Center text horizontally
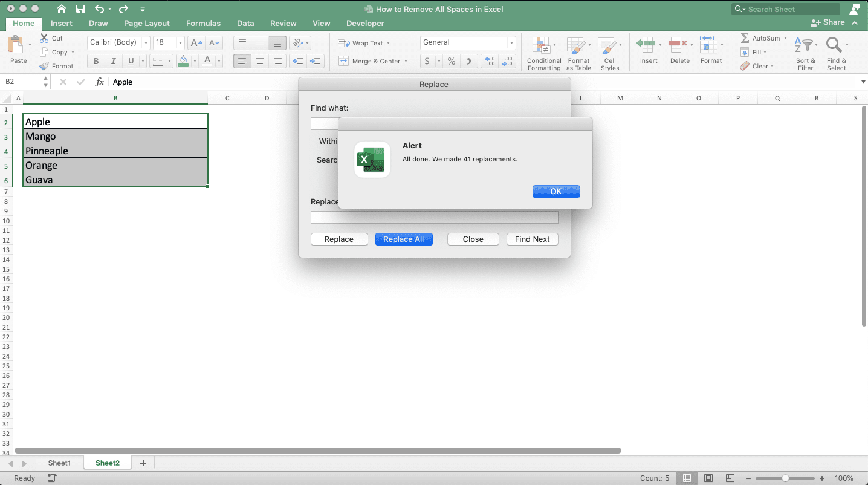This screenshot has height=485, width=868. [260, 61]
